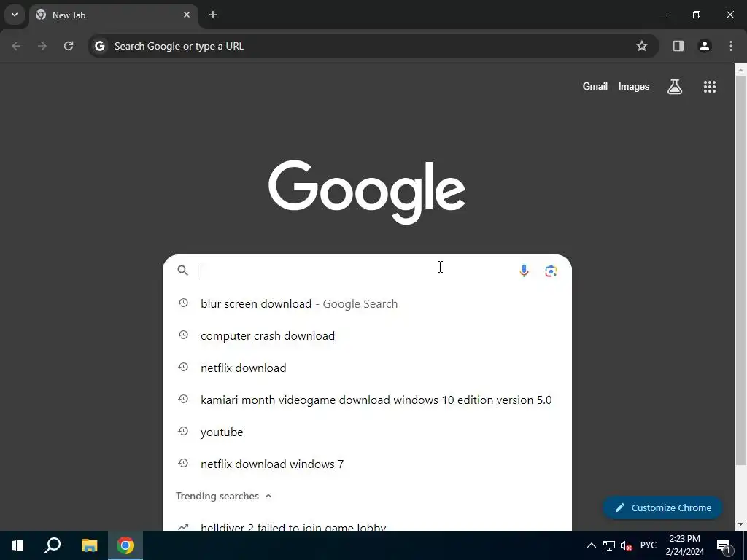This screenshot has height=560, width=747.
Task: Minimize the Chrome window
Action: tap(662, 15)
